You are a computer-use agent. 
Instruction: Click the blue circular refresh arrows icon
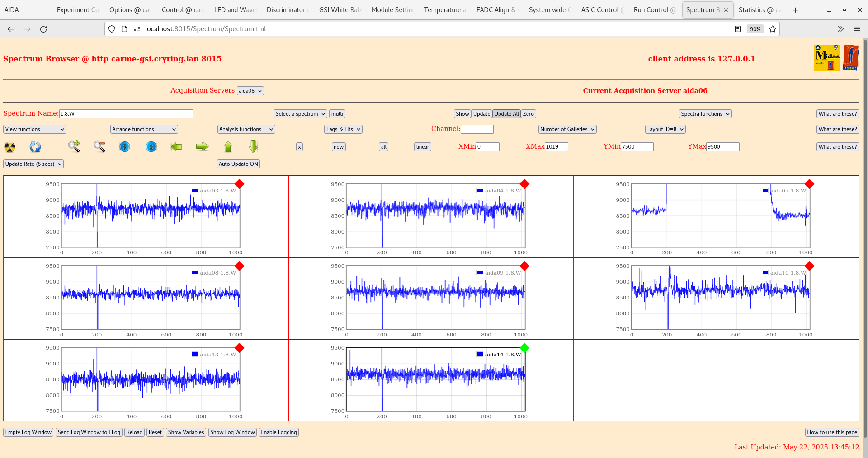[35, 147]
